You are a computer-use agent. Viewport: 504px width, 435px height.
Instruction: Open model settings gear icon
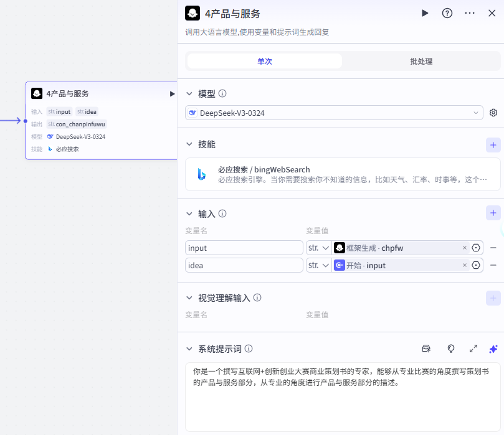coord(493,113)
